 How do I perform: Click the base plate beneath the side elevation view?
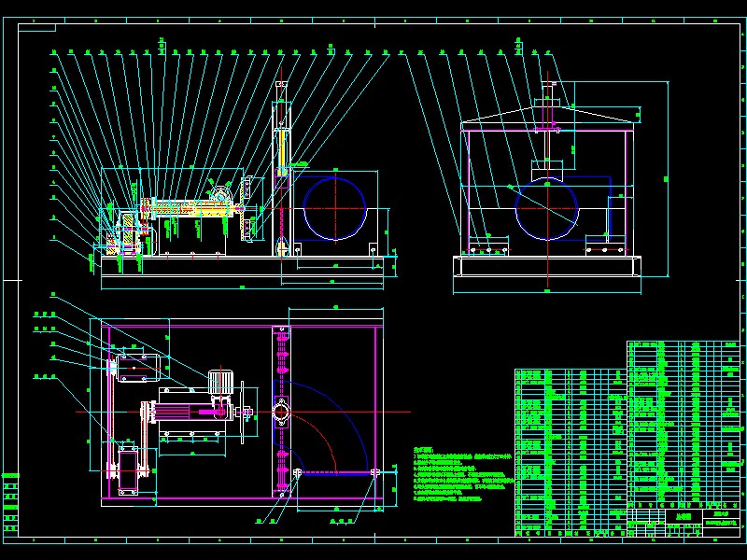click(x=547, y=266)
